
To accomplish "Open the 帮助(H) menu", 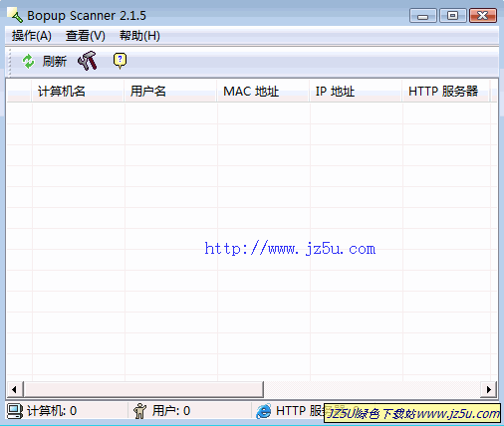I will [139, 36].
